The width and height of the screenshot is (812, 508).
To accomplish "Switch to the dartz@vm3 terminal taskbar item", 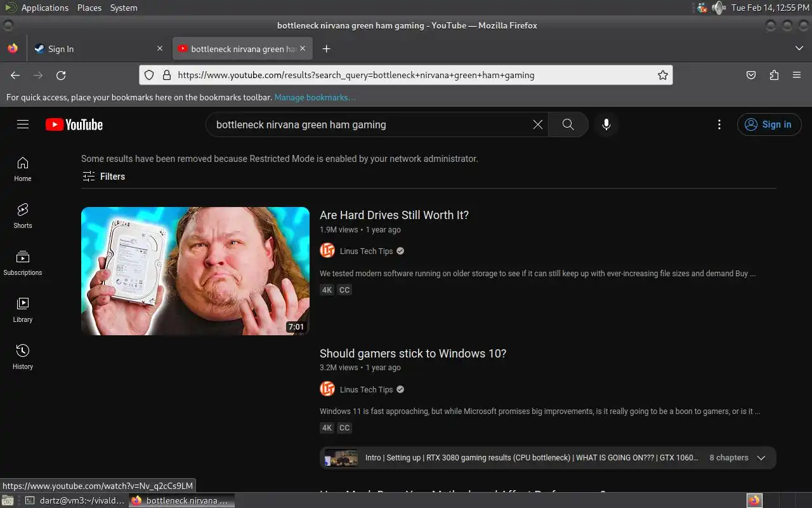I will (x=75, y=500).
